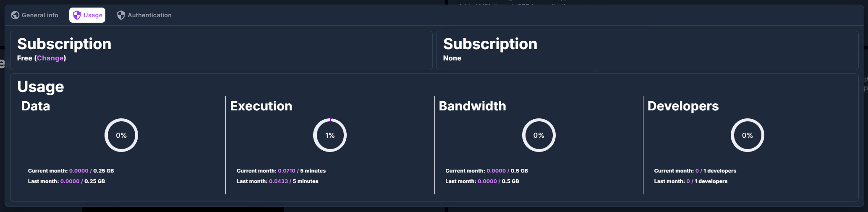
Task: Click the Data section heading
Action: pyautogui.click(x=36, y=106)
